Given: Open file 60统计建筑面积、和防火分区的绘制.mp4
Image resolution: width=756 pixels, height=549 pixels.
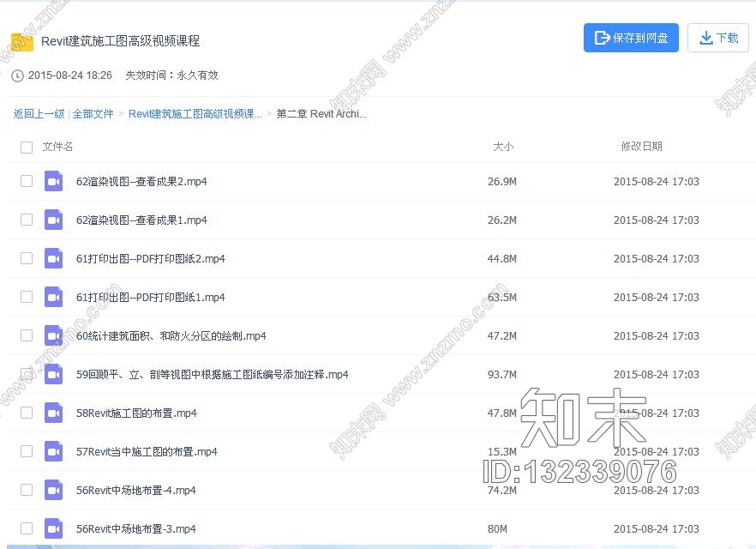Looking at the screenshot, I should (171, 335).
